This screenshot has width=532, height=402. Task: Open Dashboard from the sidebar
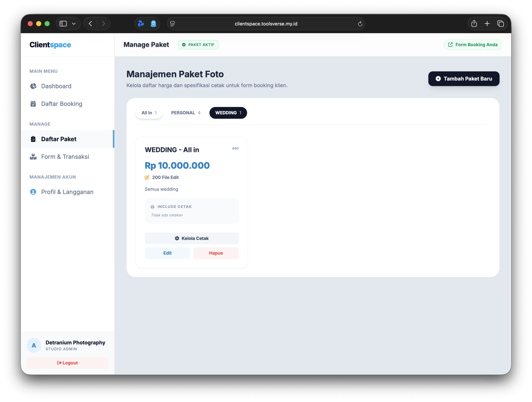click(x=56, y=86)
